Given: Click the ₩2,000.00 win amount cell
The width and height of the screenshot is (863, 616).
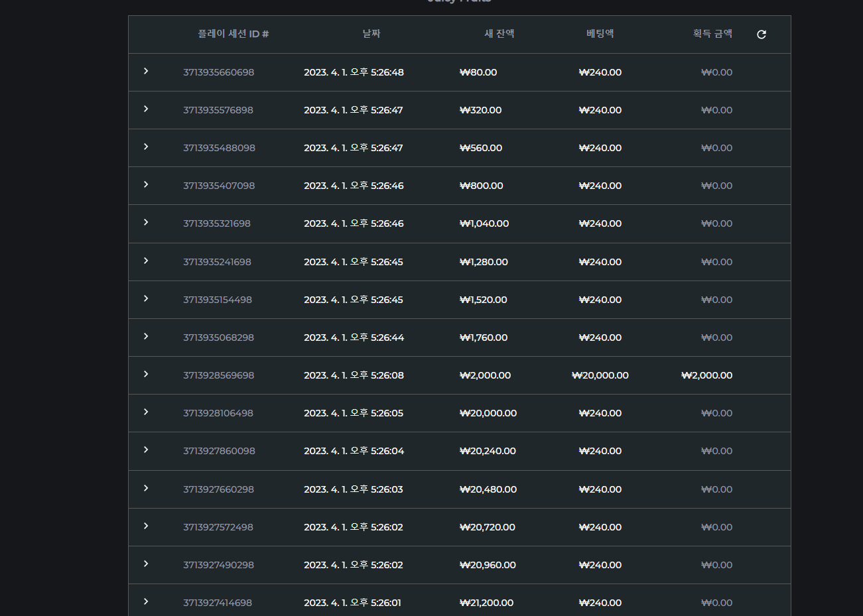Looking at the screenshot, I should point(707,375).
